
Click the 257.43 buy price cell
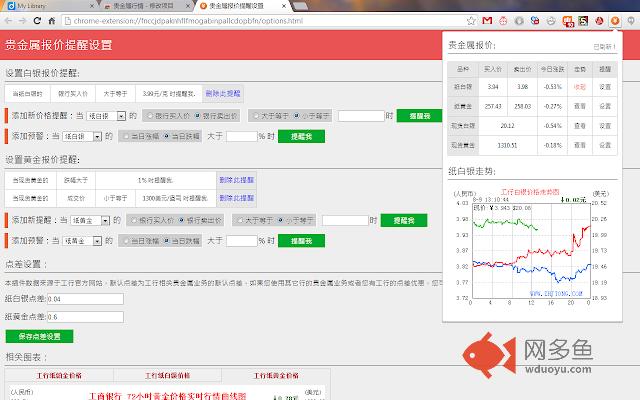pyautogui.click(x=493, y=106)
